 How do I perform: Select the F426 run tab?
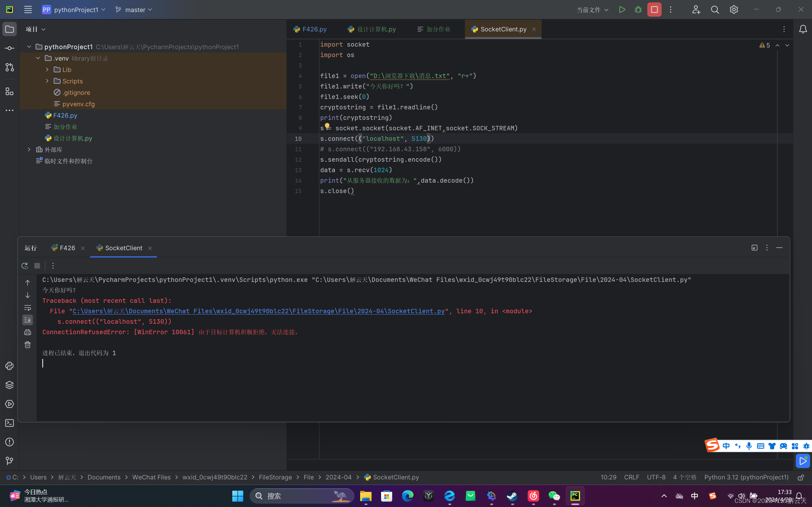[67, 248]
